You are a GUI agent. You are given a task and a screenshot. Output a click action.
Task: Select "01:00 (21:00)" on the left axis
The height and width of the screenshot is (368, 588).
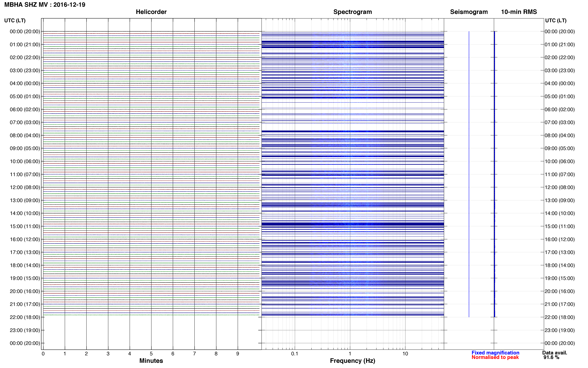click(25, 44)
